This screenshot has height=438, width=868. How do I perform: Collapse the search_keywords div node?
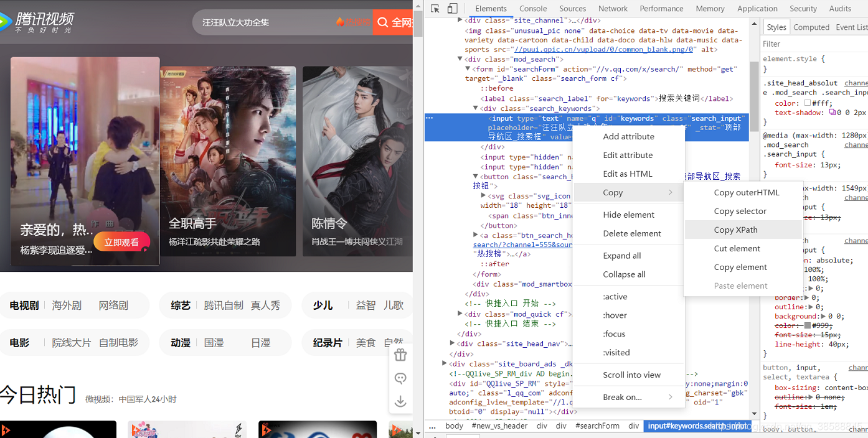tap(475, 108)
